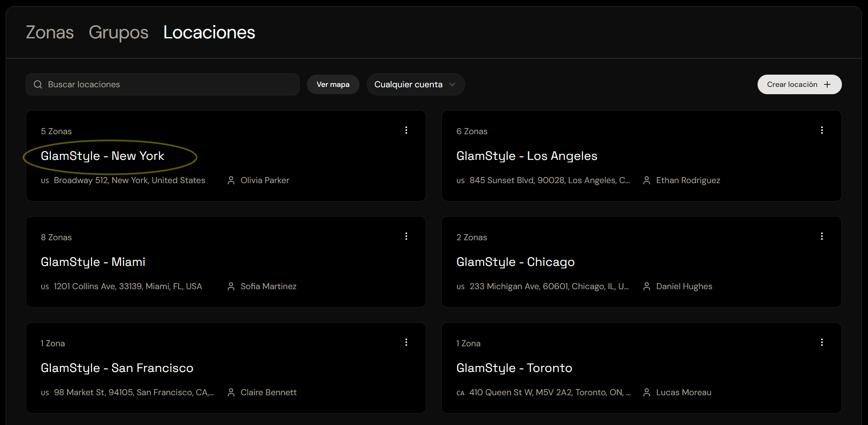
Task: Click address Broadway 512, New York
Action: pyautogui.click(x=130, y=180)
